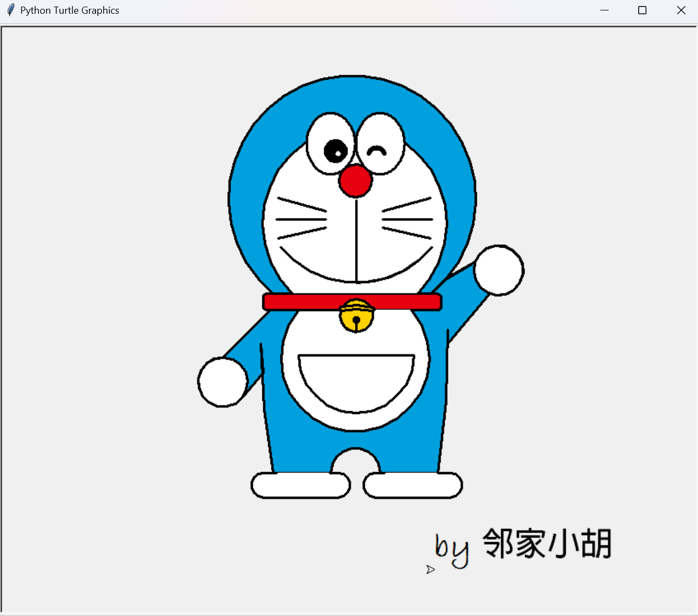Click the handwritten "by" text
Image resolution: width=698 pixels, height=616 pixels.
click(452, 551)
